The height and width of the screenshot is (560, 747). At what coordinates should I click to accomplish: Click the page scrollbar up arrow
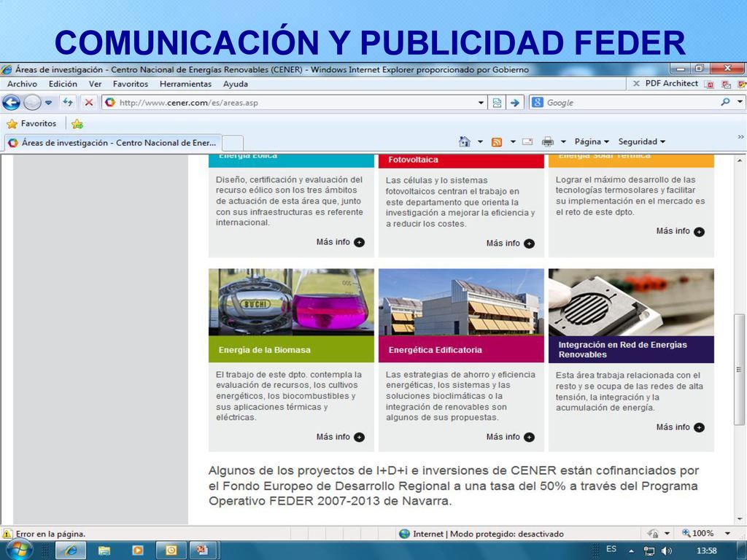(x=740, y=160)
